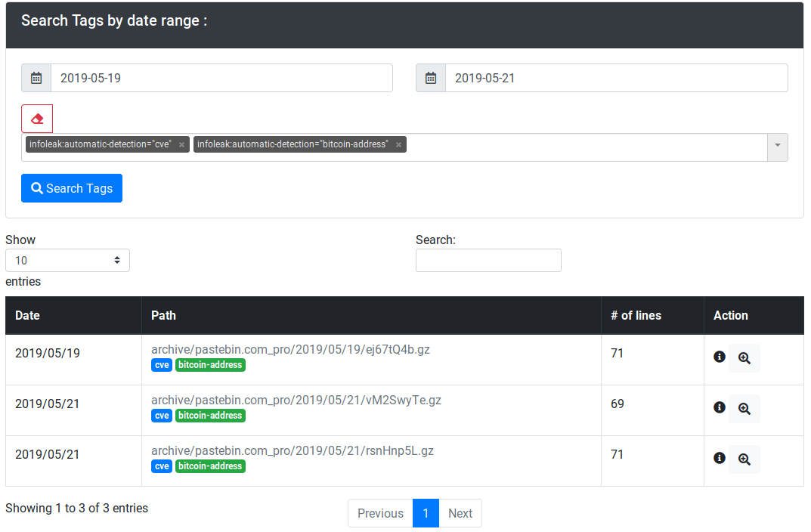Preview the ej67tQ4b.gz paste with magnifier
The width and height of the screenshot is (811, 532).
(744, 358)
